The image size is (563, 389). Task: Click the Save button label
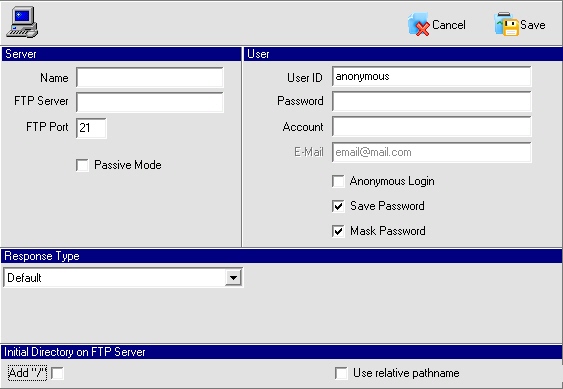(x=533, y=25)
